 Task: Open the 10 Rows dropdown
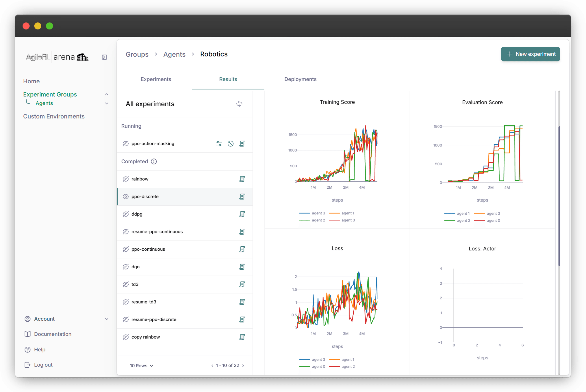point(141,365)
